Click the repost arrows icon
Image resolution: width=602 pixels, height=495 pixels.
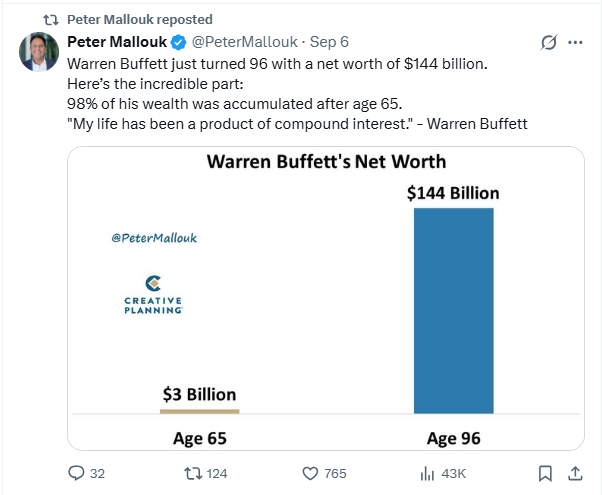193,473
